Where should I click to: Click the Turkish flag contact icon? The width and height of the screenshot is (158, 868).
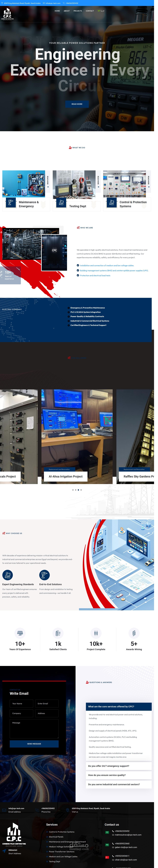pyautogui.click(x=107, y=857)
